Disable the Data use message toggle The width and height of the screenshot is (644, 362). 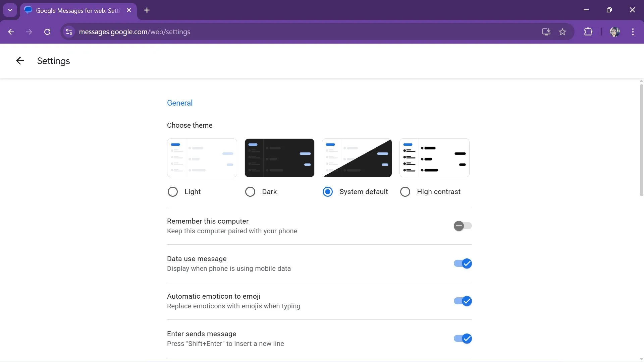463,263
